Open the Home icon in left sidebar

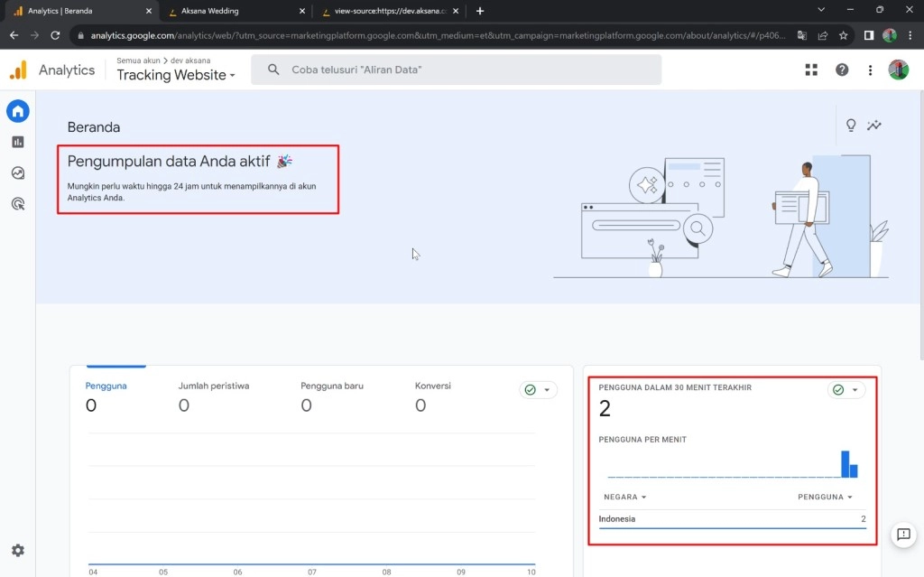18,111
